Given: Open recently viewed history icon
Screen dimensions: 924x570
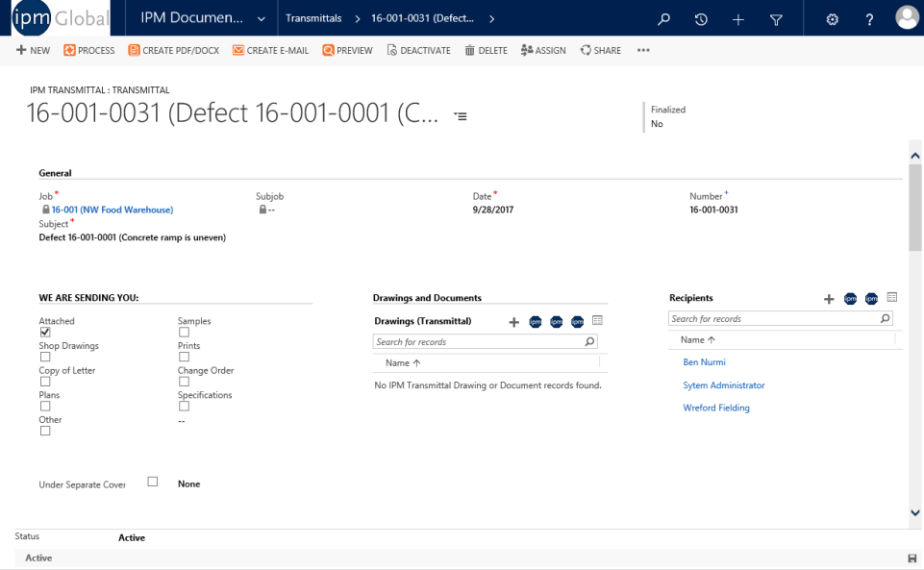Looking at the screenshot, I should [701, 19].
